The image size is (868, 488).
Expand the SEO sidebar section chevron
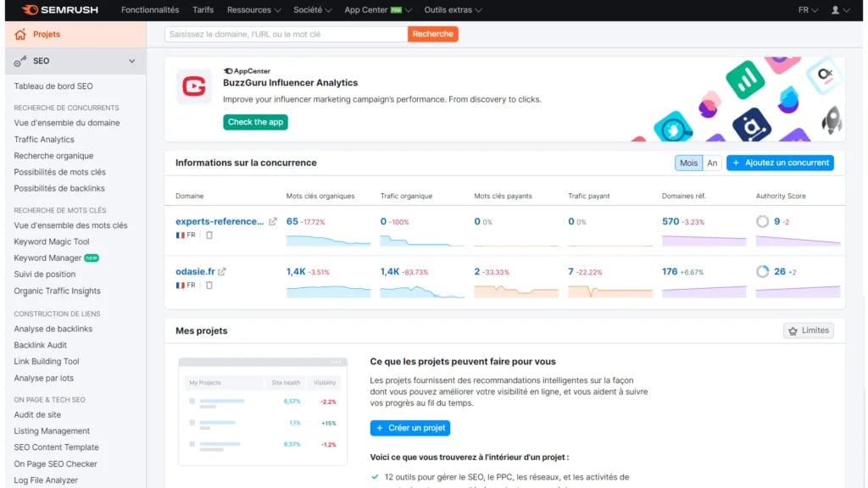click(x=133, y=61)
